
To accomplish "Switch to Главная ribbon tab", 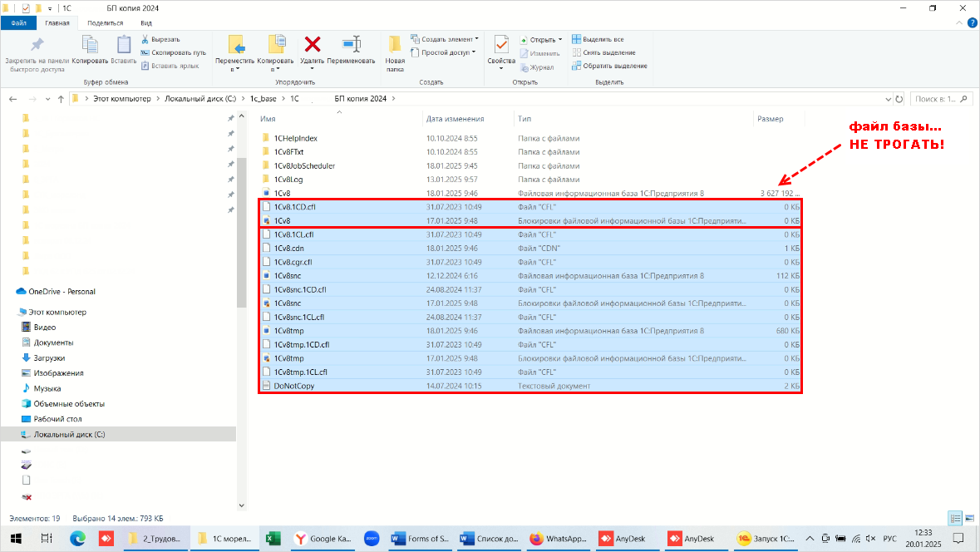I will coord(57,23).
